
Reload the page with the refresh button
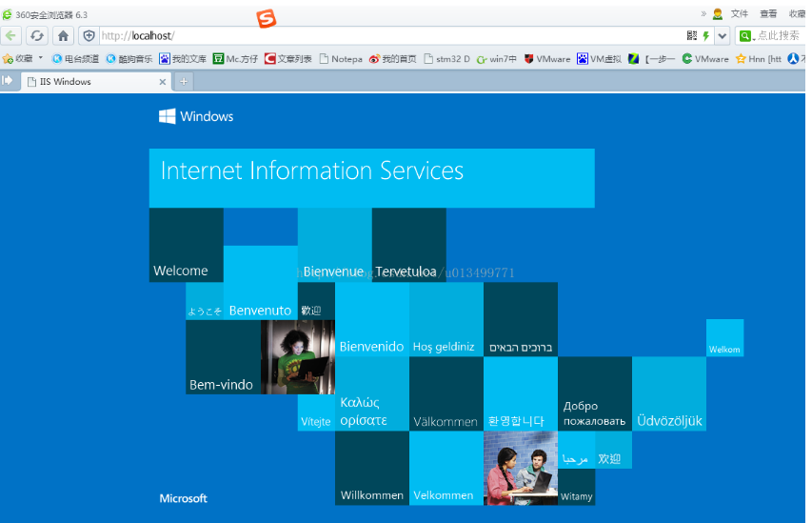click(37, 36)
